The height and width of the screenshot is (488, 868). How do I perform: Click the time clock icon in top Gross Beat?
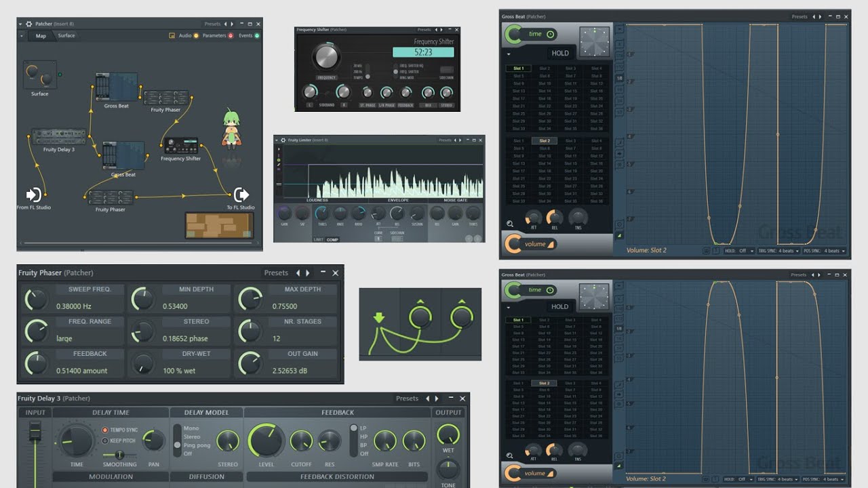(551, 34)
